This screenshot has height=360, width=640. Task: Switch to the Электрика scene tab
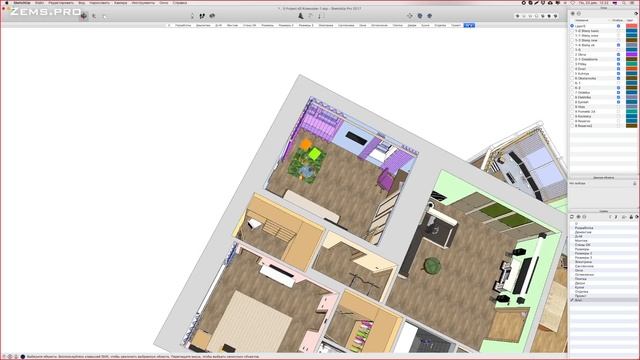click(326, 25)
